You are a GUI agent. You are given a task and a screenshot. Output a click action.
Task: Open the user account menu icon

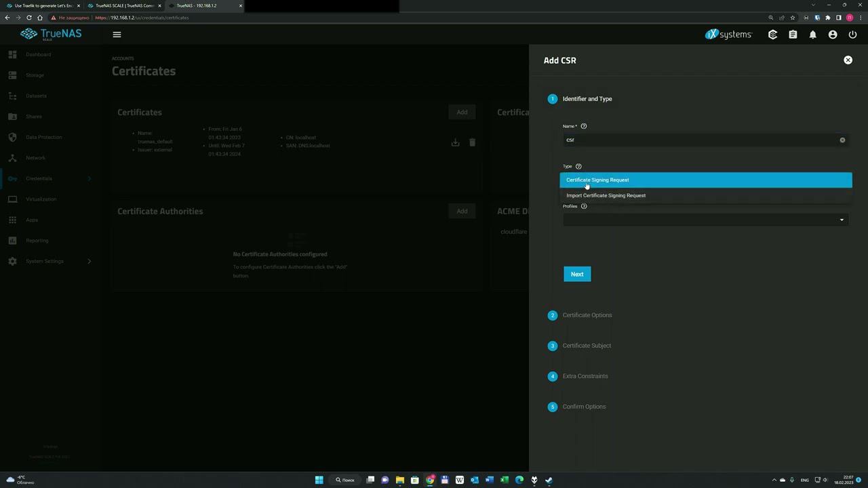click(833, 35)
